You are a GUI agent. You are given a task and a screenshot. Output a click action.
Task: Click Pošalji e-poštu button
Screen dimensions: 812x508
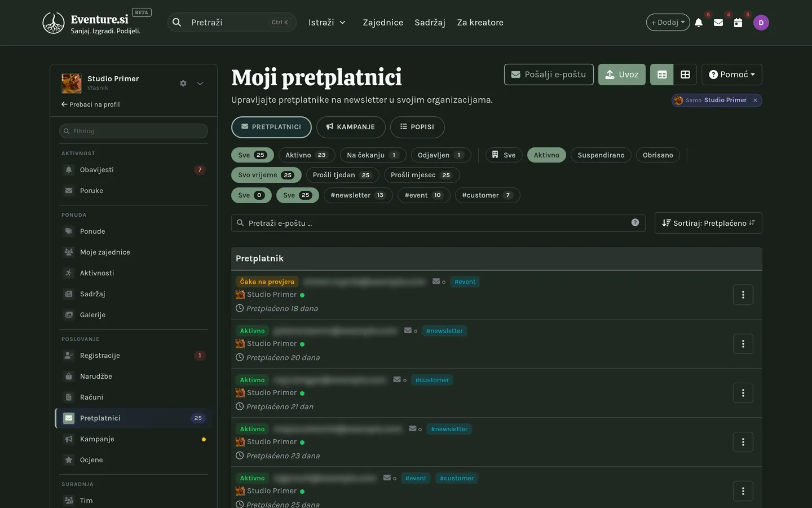pyautogui.click(x=549, y=75)
